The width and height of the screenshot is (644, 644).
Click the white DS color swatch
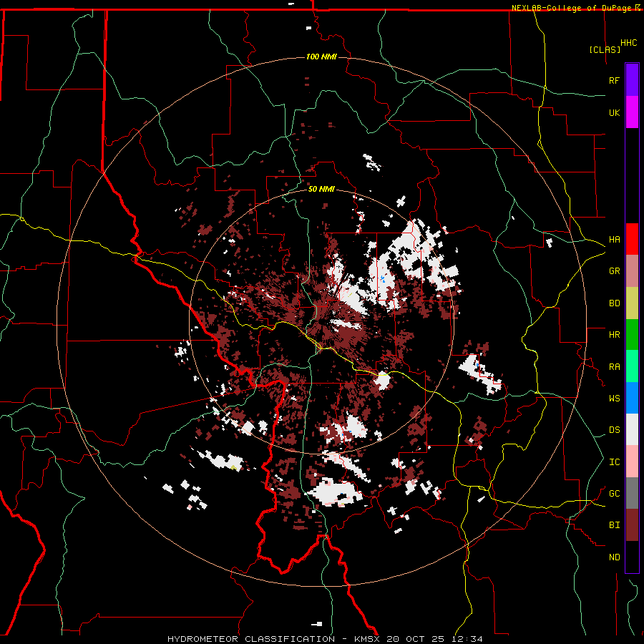point(632,429)
